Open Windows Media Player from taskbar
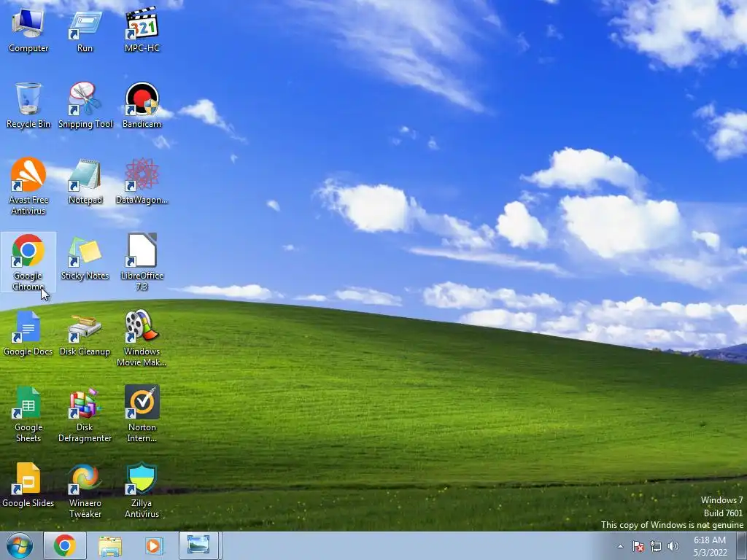Image resolution: width=747 pixels, height=560 pixels. pos(154,545)
